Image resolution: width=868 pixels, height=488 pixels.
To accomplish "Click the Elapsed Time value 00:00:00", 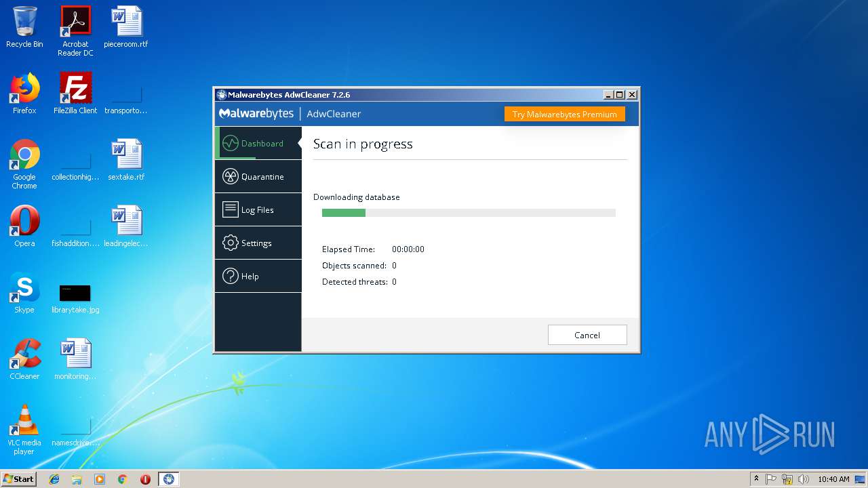I will (x=408, y=249).
